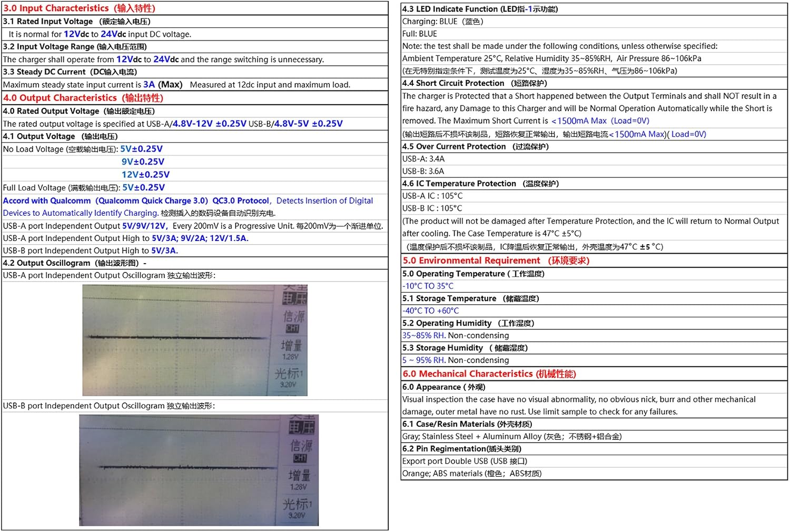Click the 'It is normal for 12Vdc to 24Vdc' line
790x532 pixels.
click(x=100, y=34)
